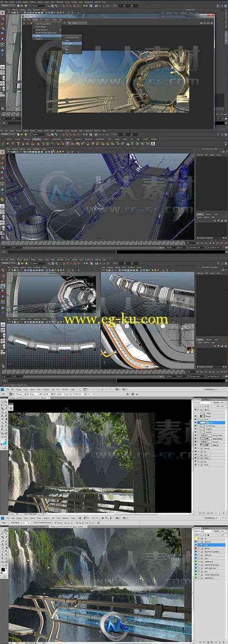
Task: Hide the hallway layer using its eye icon
Action: (x=196, y=548)
